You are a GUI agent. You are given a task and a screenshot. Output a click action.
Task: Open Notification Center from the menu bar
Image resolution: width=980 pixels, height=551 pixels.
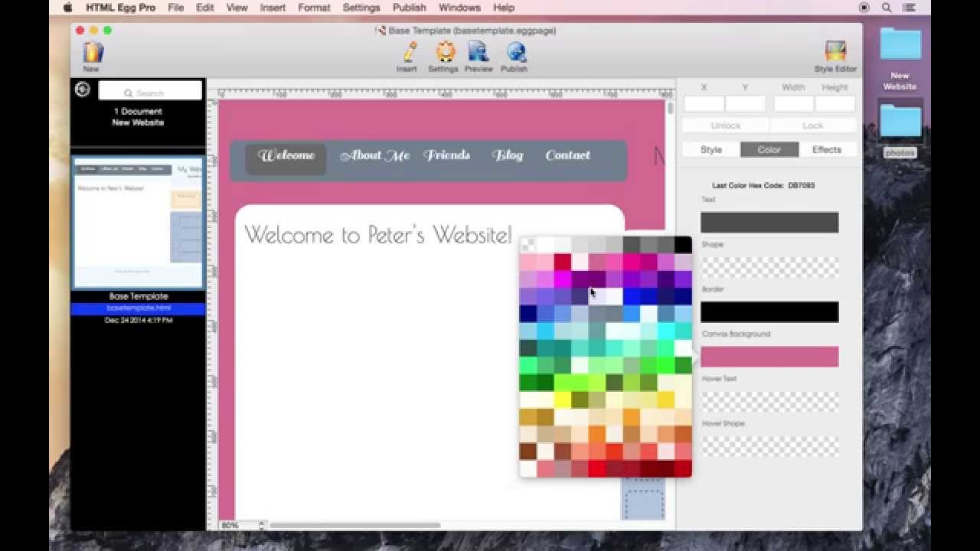pos(908,8)
